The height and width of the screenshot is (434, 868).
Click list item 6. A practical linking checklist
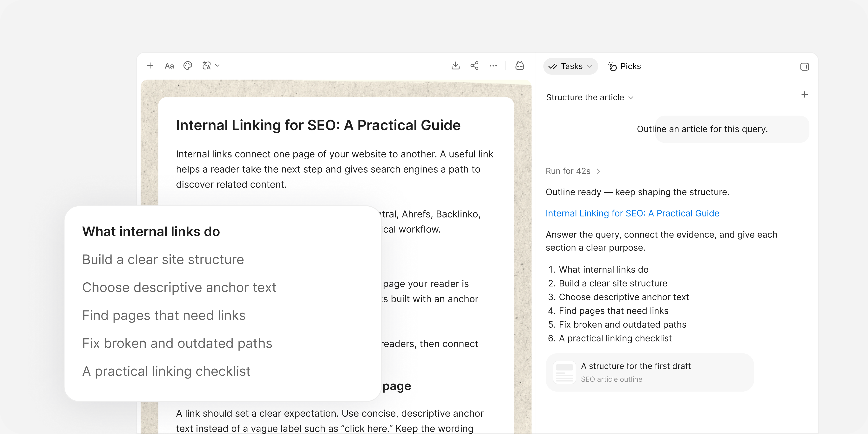[x=610, y=338]
